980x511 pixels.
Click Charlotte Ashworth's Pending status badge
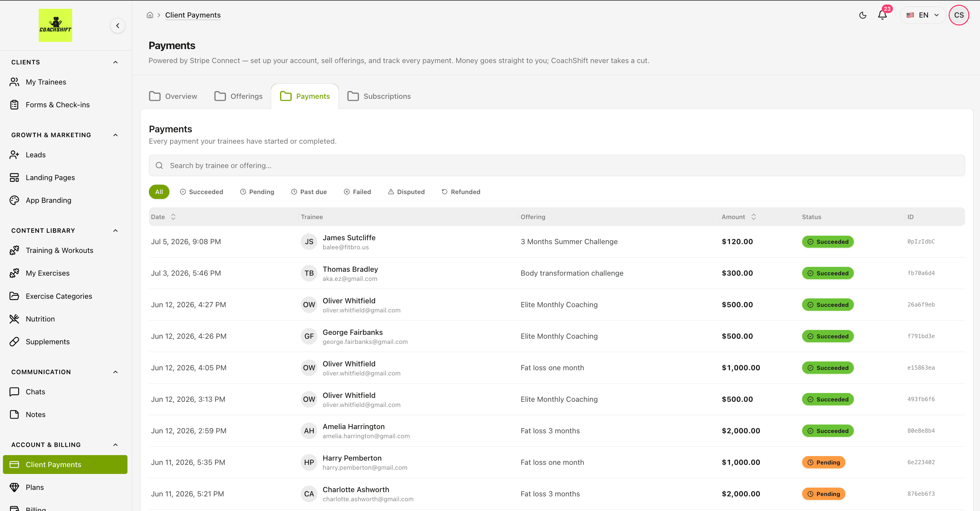[824, 494]
